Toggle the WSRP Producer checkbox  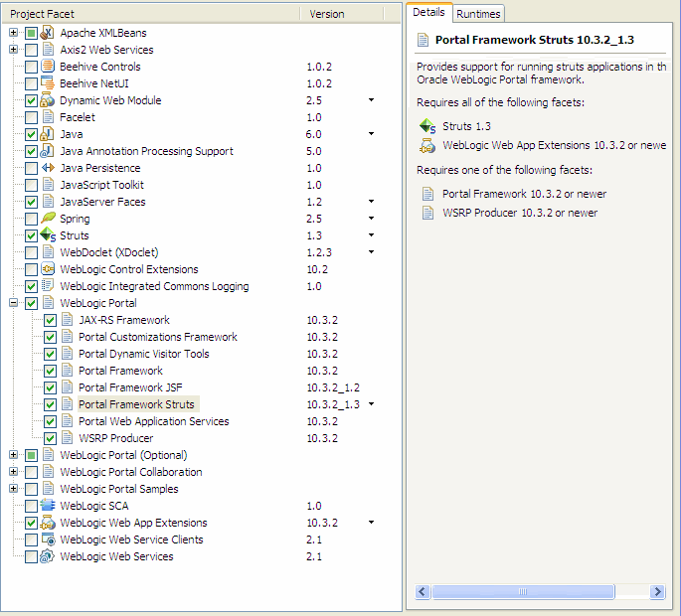click(50, 438)
